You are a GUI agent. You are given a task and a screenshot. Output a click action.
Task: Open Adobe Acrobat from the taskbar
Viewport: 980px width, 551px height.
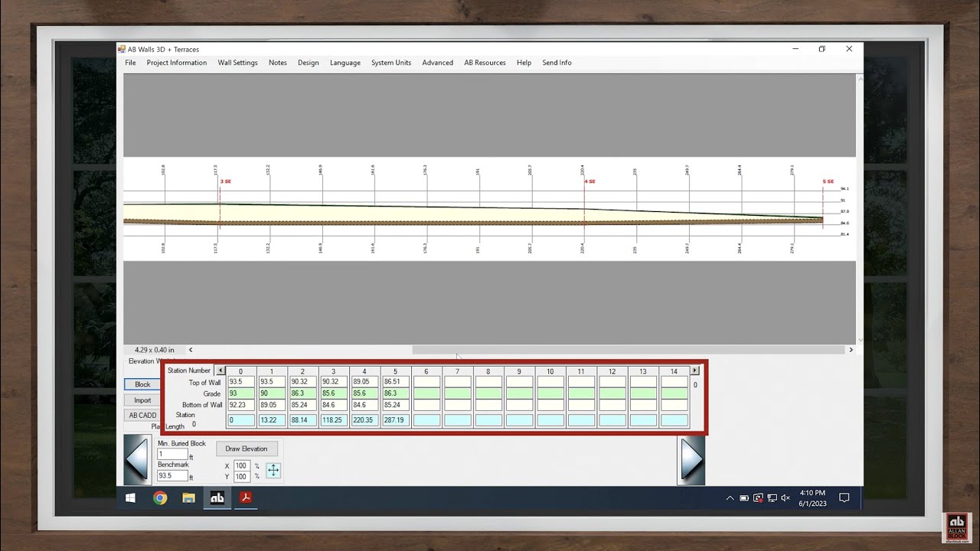[x=246, y=497]
